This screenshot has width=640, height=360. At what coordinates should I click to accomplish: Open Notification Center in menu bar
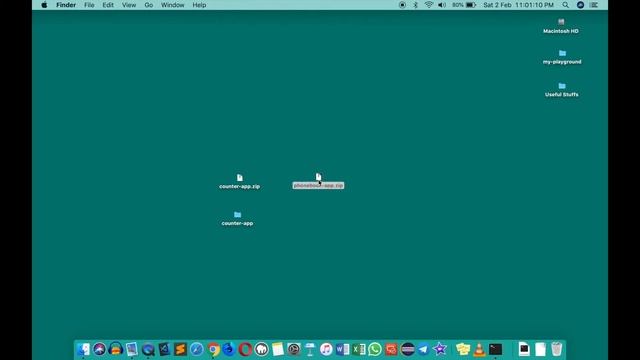pyautogui.click(x=594, y=5)
